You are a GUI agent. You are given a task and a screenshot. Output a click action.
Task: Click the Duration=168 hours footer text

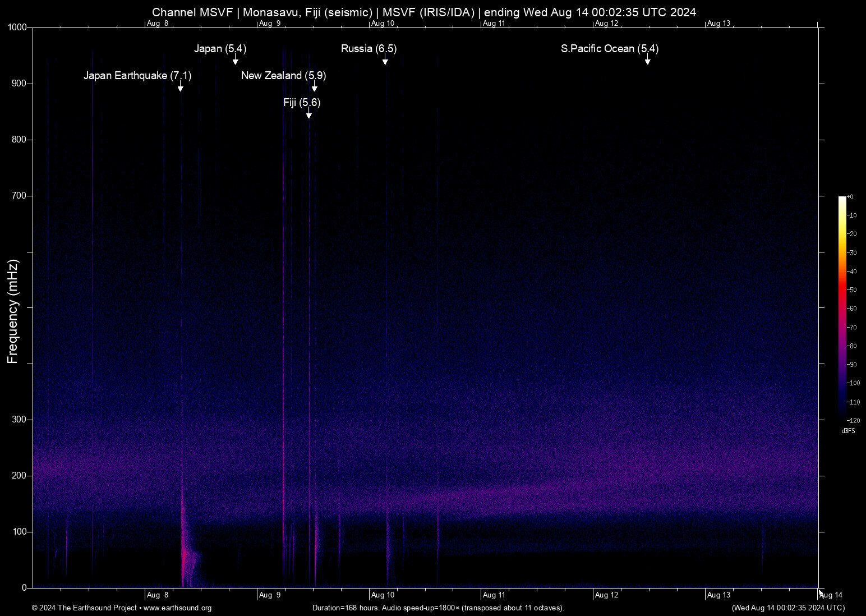pyautogui.click(x=437, y=608)
